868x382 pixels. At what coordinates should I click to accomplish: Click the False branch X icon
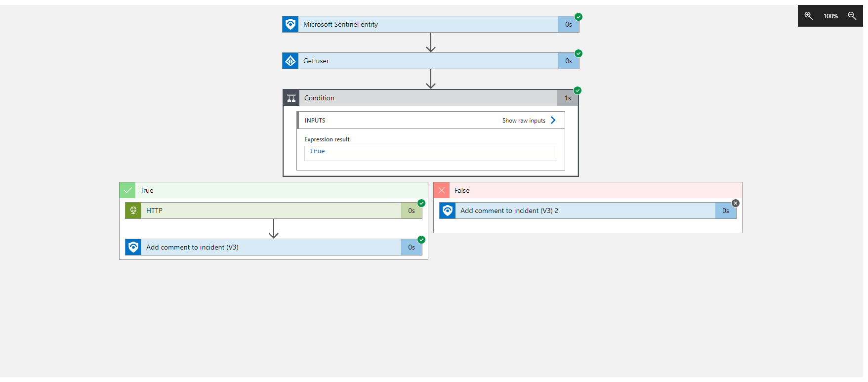442,190
